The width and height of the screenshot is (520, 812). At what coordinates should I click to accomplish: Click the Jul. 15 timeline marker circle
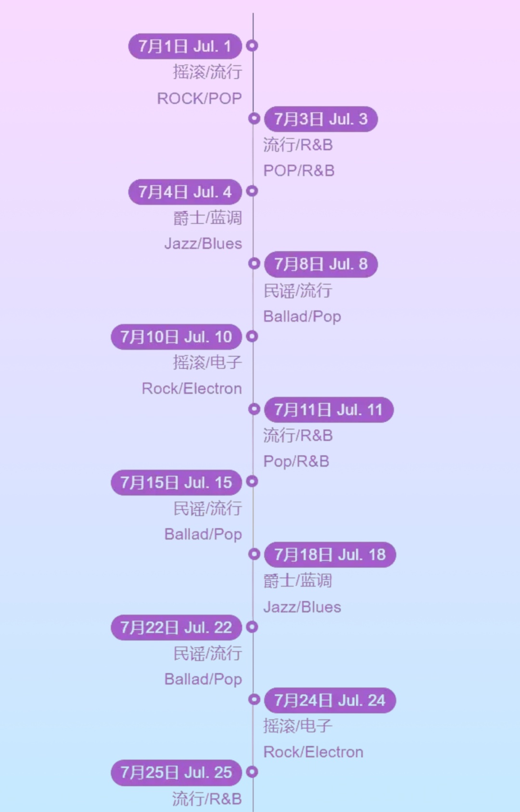(252, 481)
